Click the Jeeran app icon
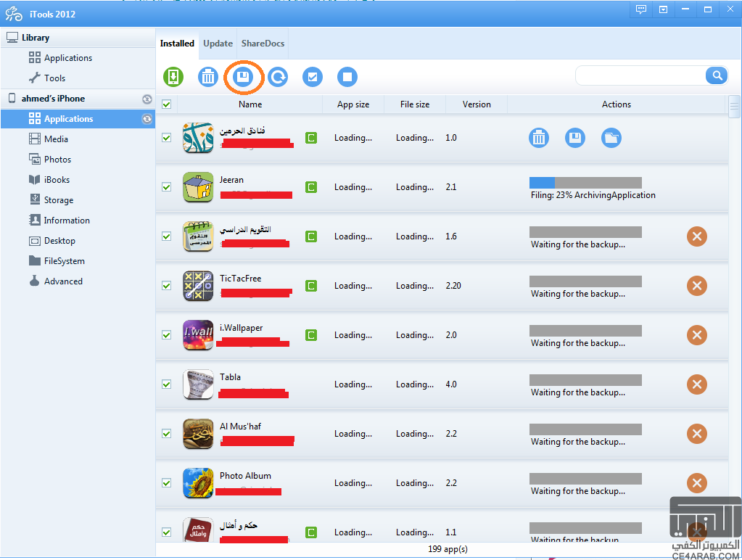 pos(198,187)
